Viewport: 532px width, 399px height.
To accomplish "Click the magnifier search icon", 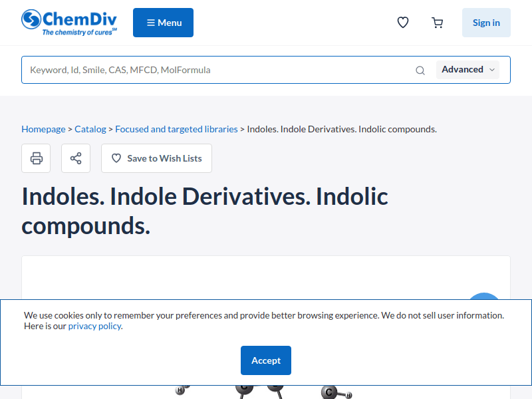I will [420, 70].
